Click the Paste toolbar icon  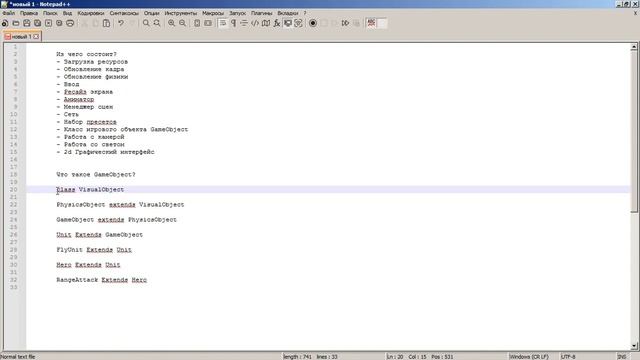pos(106,23)
